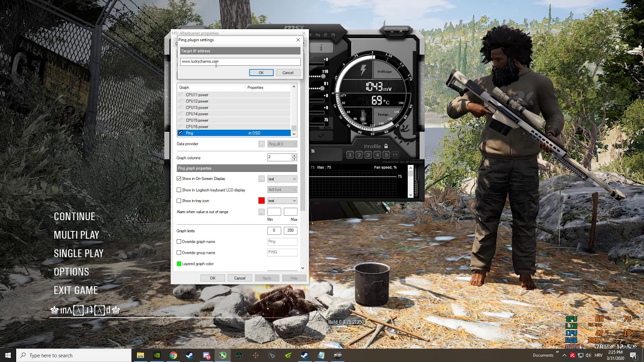Decrease Graph columns with down arrow
Image resolution: width=644 pixels, height=362 pixels.
pos(294,159)
